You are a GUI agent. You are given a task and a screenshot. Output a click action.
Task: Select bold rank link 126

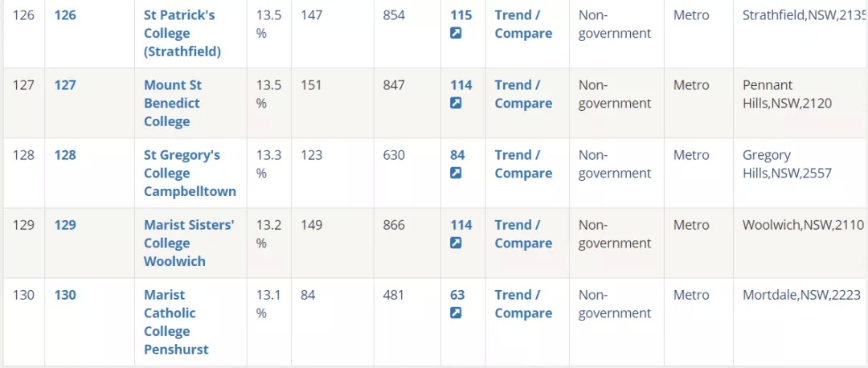point(65,15)
